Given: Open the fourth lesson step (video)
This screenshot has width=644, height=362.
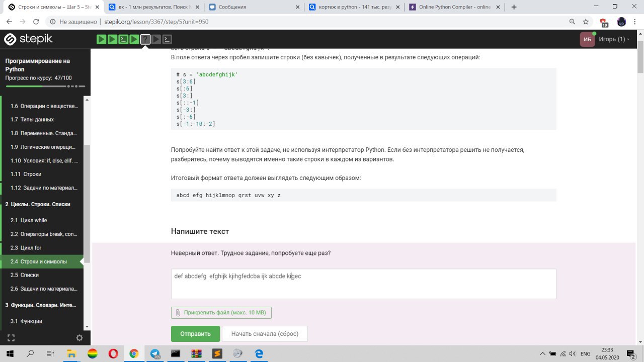Looking at the screenshot, I should (x=134, y=39).
